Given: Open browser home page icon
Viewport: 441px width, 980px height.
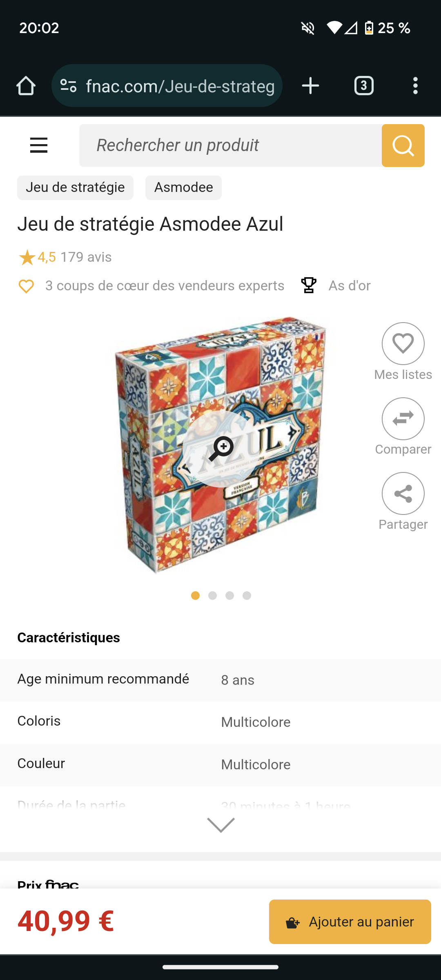Looking at the screenshot, I should (26, 86).
